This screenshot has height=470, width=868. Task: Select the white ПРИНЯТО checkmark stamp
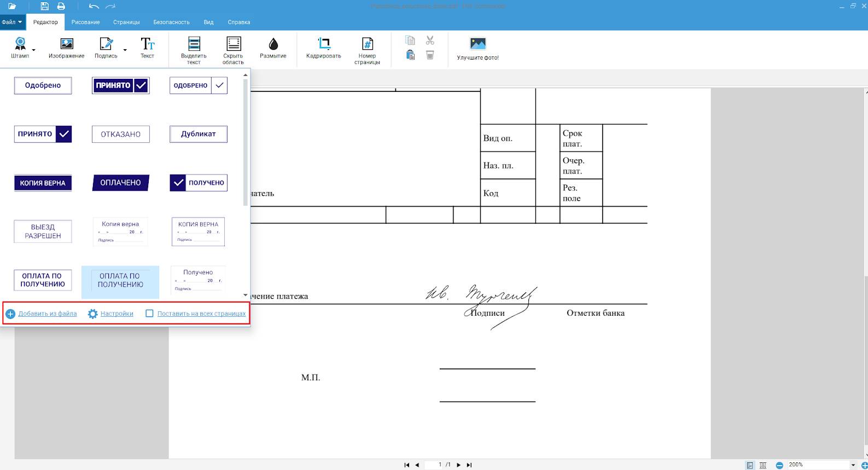click(x=43, y=134)
